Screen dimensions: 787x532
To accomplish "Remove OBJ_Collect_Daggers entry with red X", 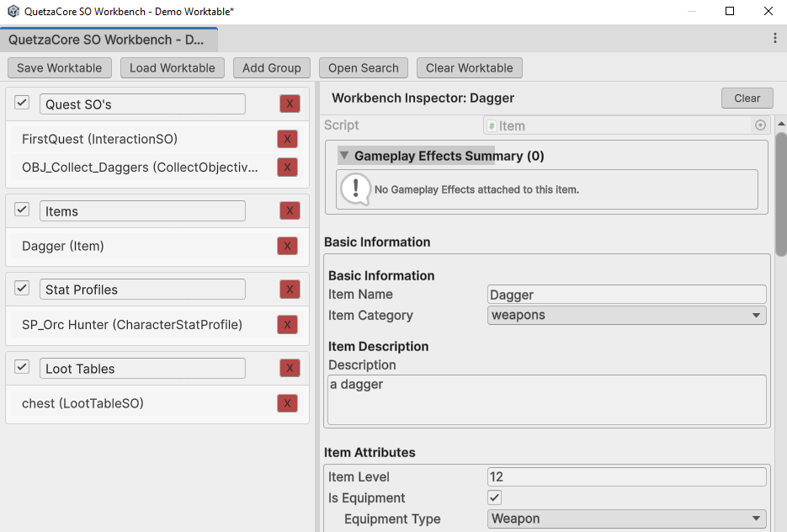I will (287, 168).
